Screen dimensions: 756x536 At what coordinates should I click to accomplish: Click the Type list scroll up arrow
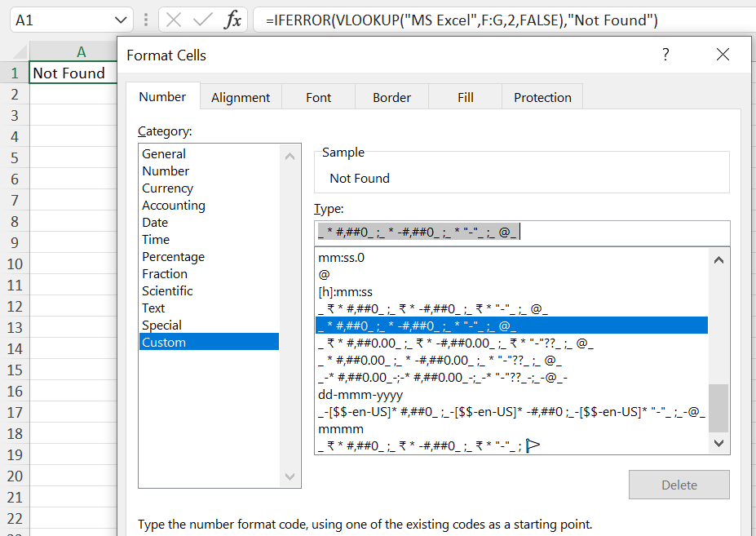718,260
